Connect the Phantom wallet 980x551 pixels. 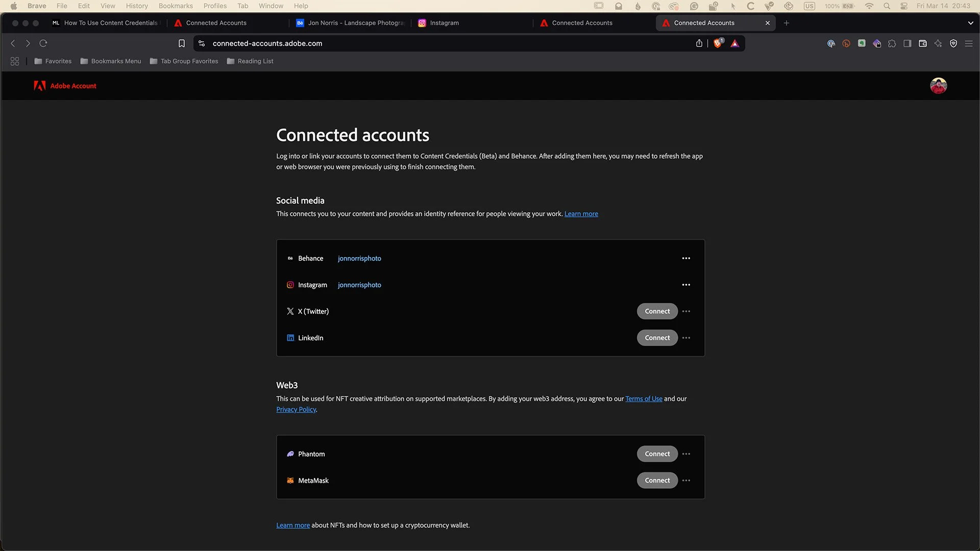pos(657,454)
